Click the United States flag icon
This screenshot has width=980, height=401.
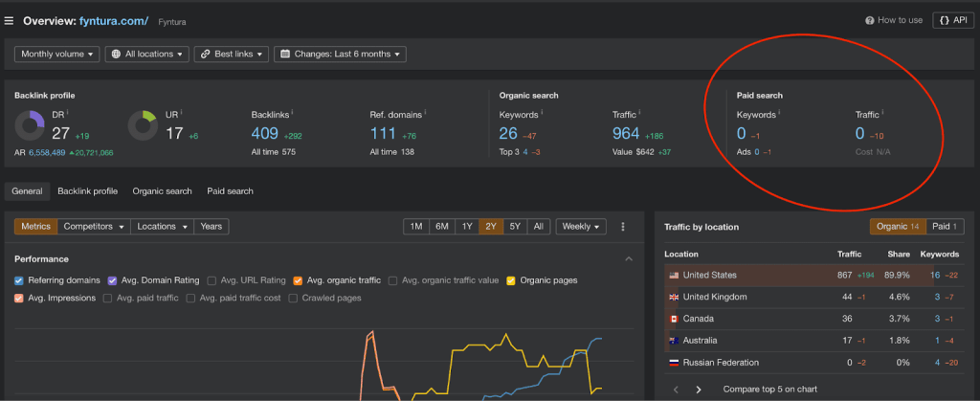click(676, 276)
